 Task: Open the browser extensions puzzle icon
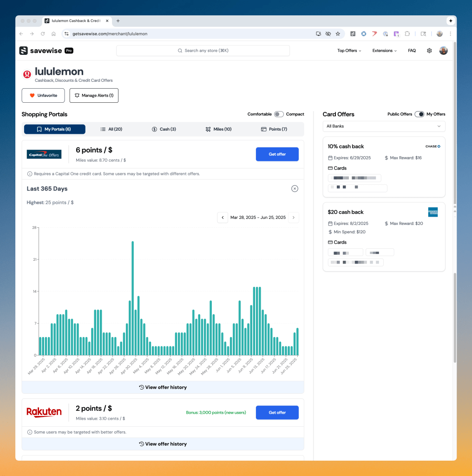(407, 34)
